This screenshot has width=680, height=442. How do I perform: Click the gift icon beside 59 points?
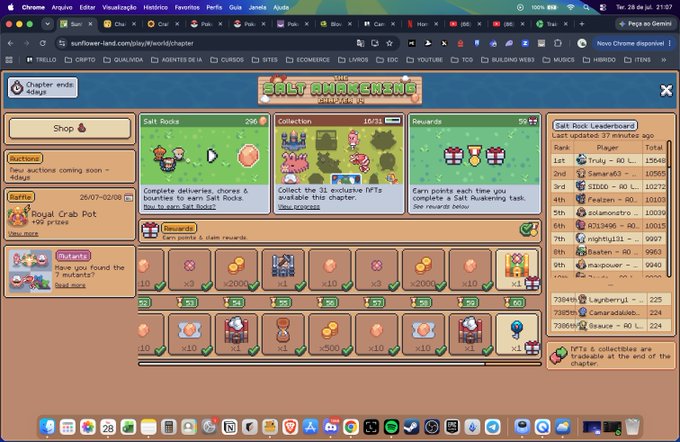[533, 121]
